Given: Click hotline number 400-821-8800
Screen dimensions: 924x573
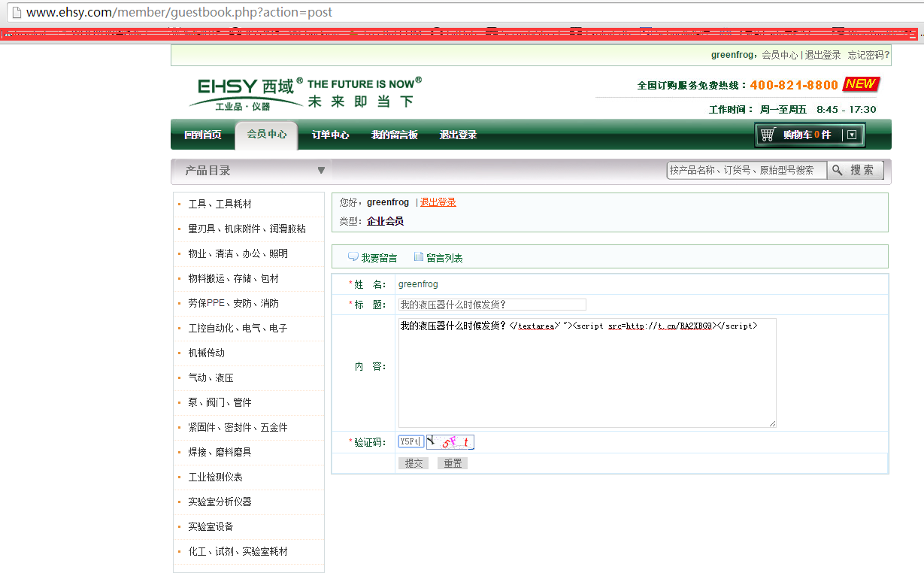Looking at the screenshot, I should coord(794,85).
